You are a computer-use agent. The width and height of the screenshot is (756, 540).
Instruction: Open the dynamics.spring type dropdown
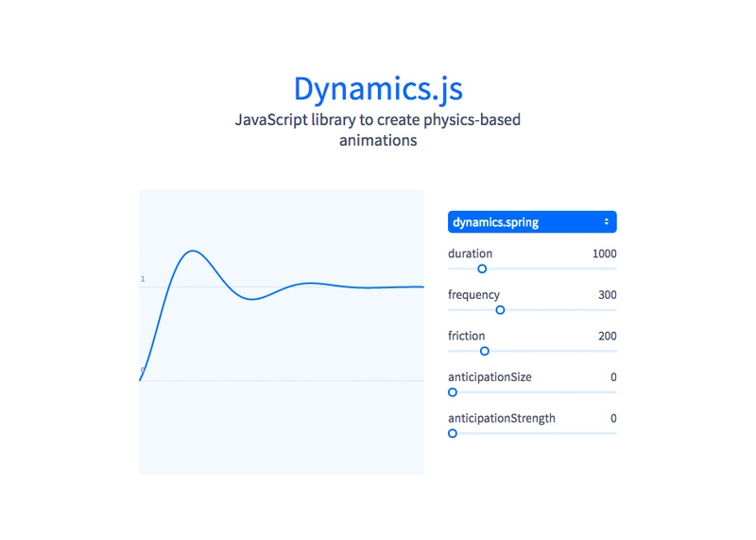pyautogui.click(x=531, y=222)
